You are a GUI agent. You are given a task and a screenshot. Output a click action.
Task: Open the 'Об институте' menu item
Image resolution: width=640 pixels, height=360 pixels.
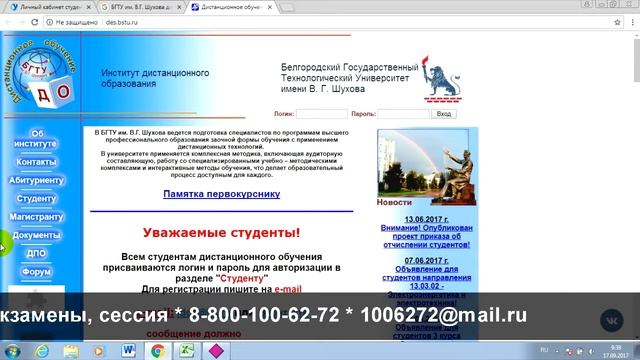36,139
